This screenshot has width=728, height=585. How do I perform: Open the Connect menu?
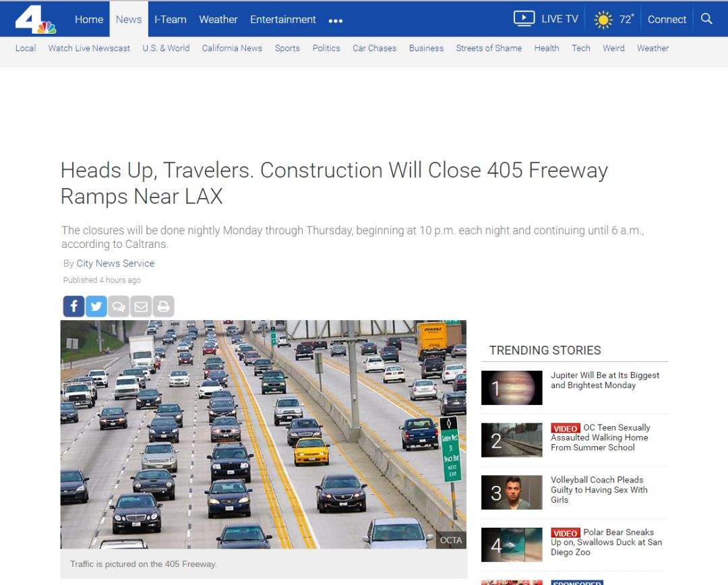[x=667, y=20]
